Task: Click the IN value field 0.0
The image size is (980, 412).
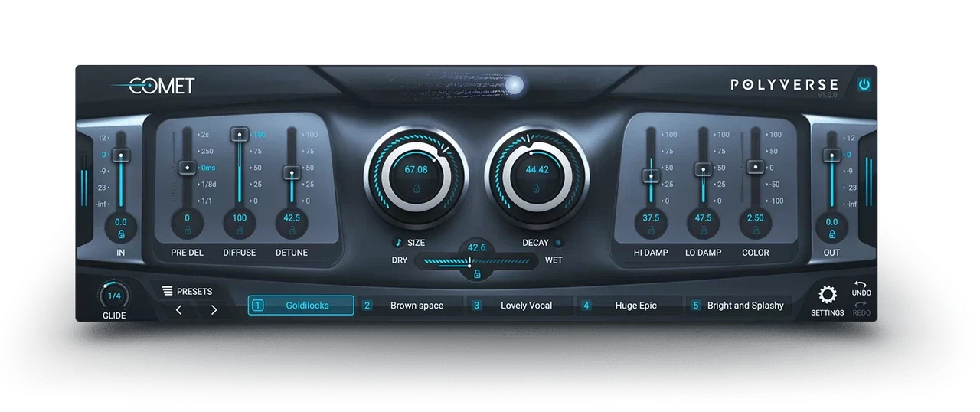Action: pos(121,222)
